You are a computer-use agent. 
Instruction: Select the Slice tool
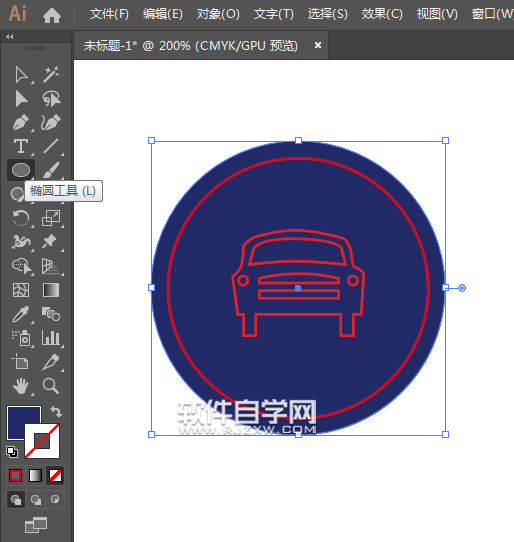51,362
